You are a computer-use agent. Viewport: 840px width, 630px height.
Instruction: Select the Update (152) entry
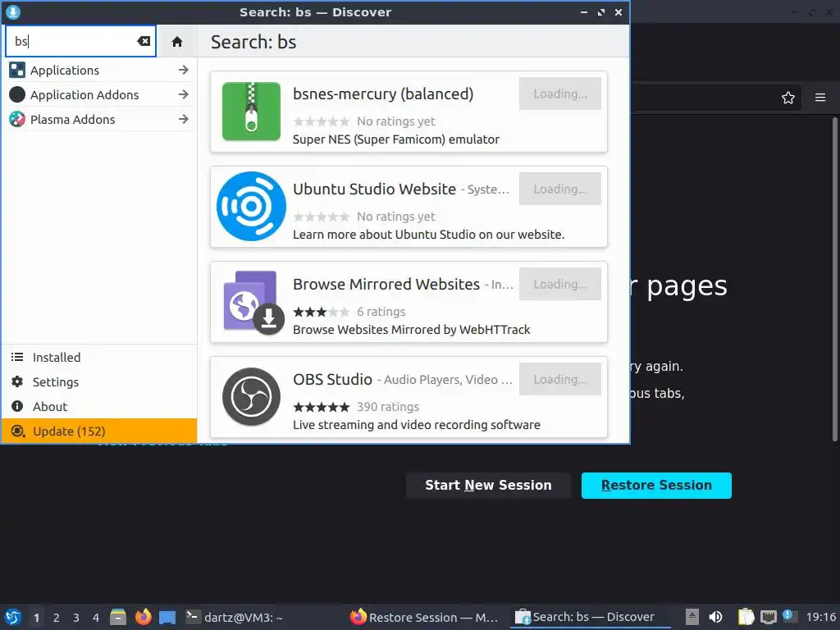pos(99,431)
